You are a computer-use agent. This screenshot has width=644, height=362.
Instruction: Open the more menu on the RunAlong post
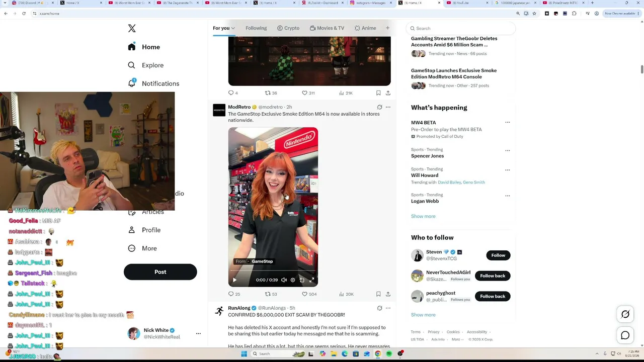388,308
